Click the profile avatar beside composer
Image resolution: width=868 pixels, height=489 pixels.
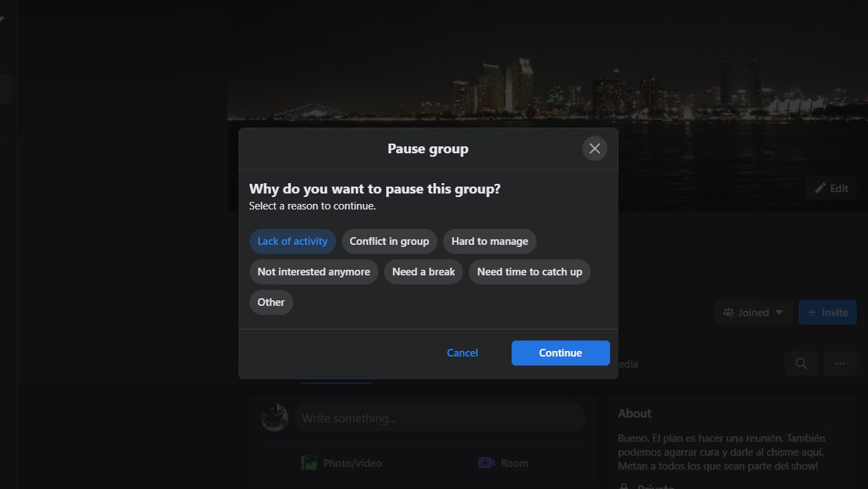[x=275, y=418]
